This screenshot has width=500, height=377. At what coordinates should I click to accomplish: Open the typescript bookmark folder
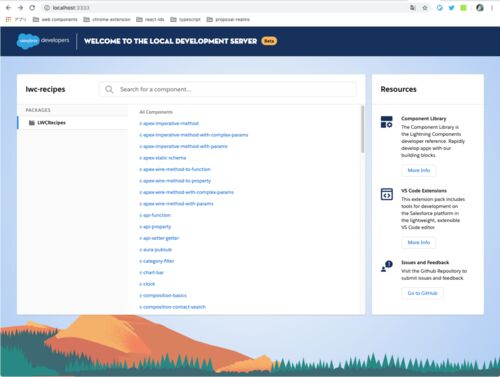click(x=185, y=19)
